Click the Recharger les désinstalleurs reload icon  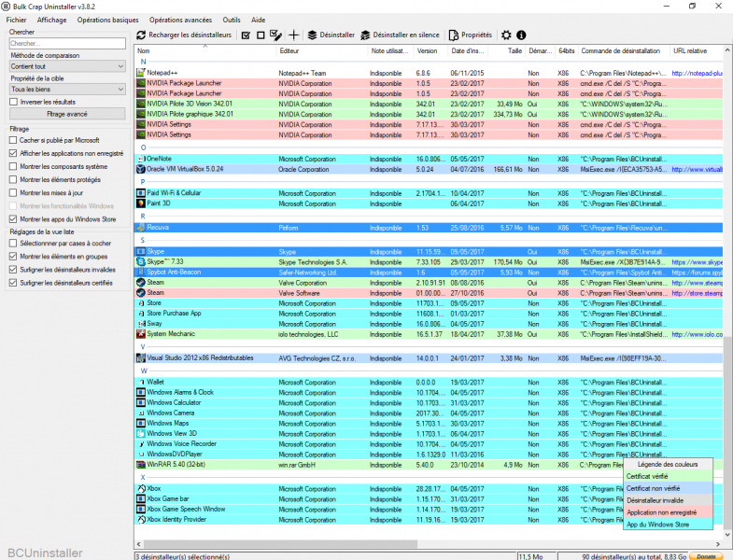click(x=141, y=35)
